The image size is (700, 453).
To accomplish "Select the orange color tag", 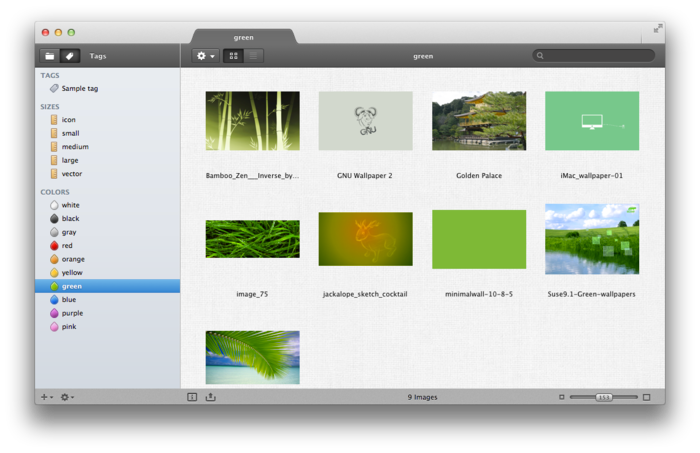I will pyautogui.click(x=72, y=259).
